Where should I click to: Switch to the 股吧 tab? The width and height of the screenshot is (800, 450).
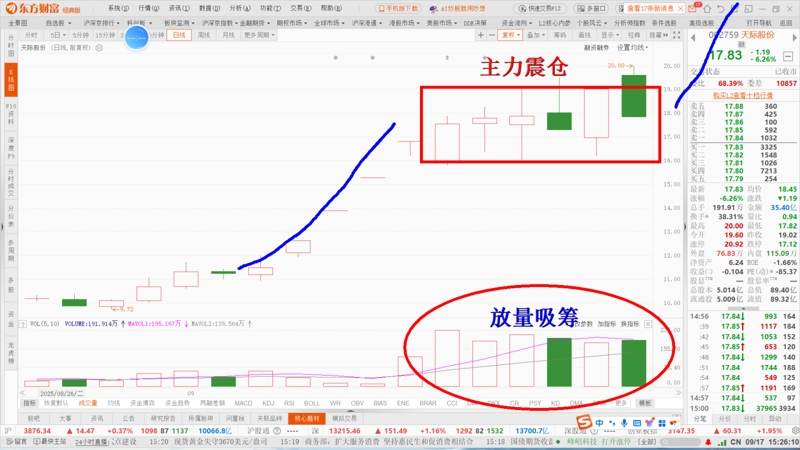coord(34,418)
